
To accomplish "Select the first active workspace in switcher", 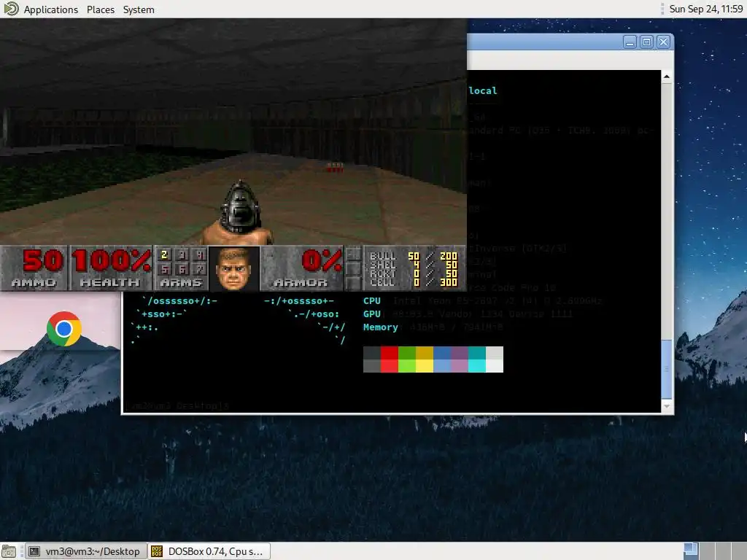I will pyautogui.click(x=691, y=551).
